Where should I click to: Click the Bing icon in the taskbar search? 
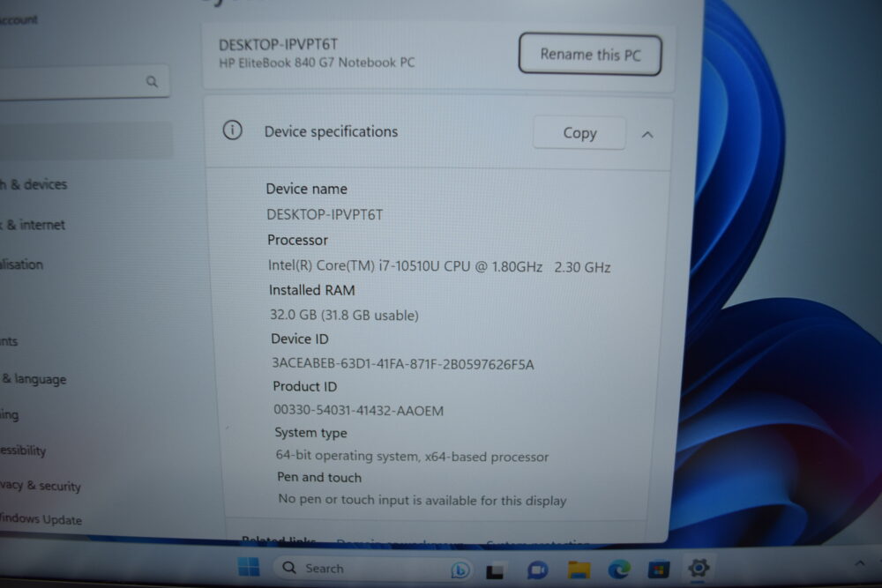tap(460, 570)
